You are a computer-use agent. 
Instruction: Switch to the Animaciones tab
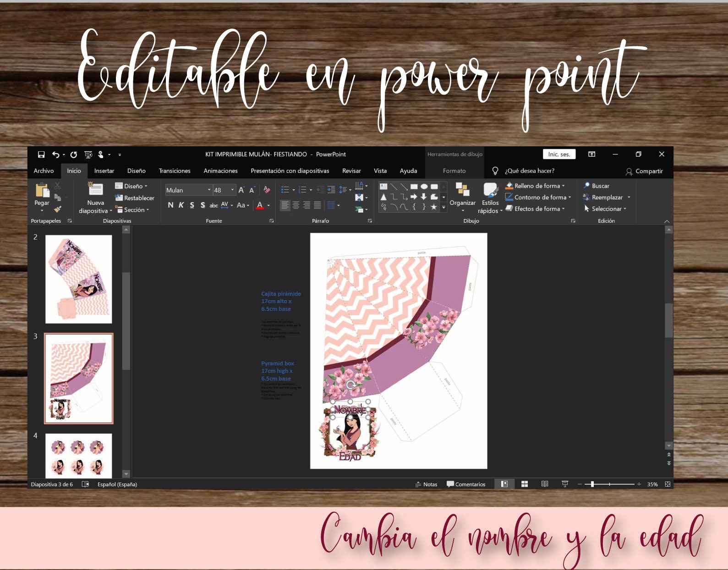220,171
